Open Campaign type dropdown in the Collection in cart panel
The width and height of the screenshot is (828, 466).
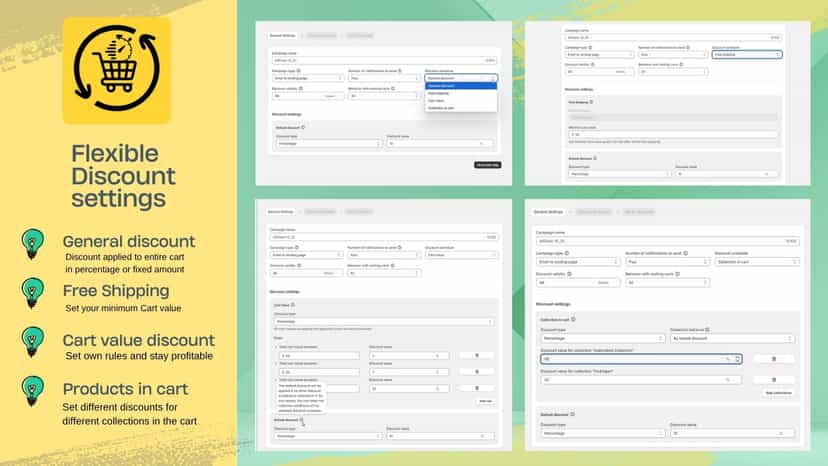point(578,262)
